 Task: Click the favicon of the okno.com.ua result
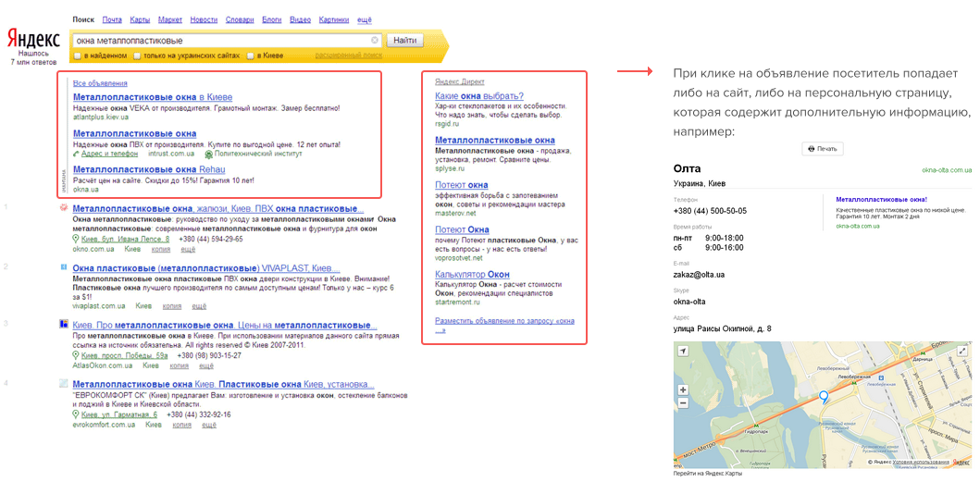(63, 208)
